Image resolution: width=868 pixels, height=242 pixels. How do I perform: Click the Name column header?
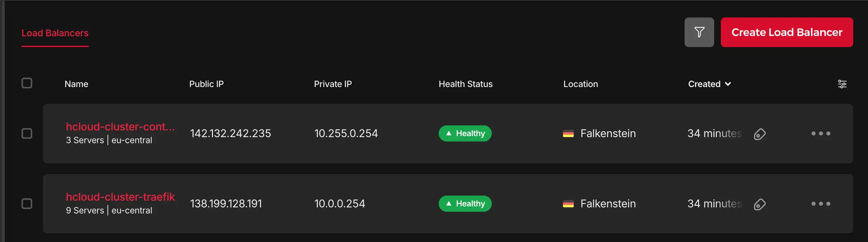(x=77, y=84)
